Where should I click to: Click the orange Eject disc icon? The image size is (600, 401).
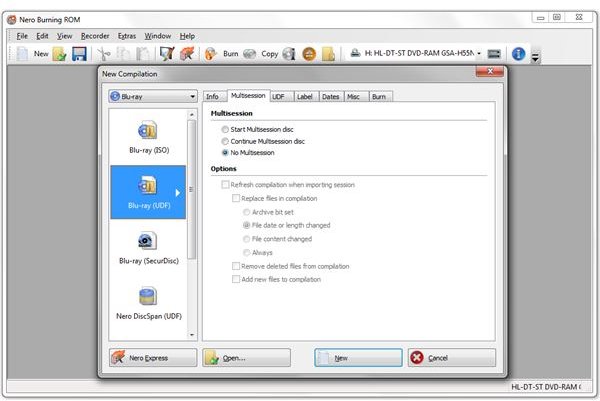pyautogui.click(x=309, y=54)
